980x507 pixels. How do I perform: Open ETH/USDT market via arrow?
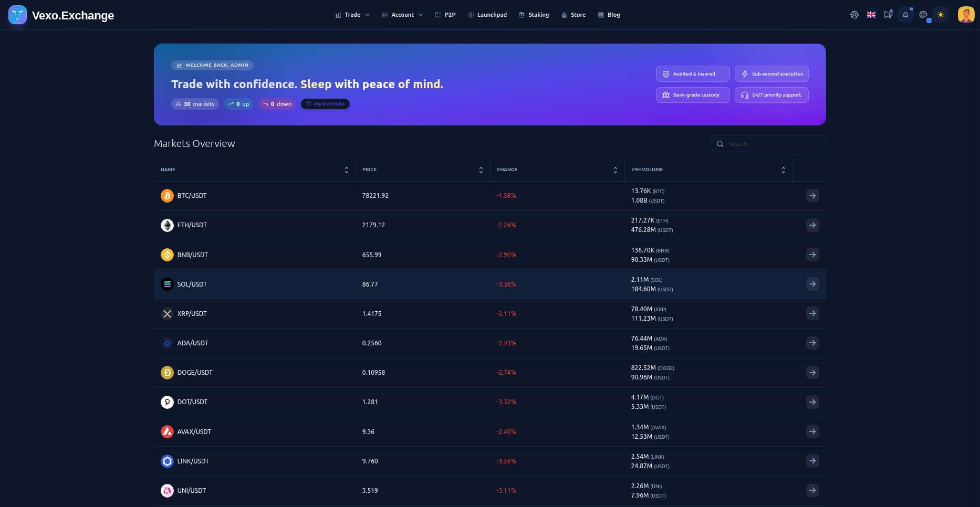click(812, 225)
